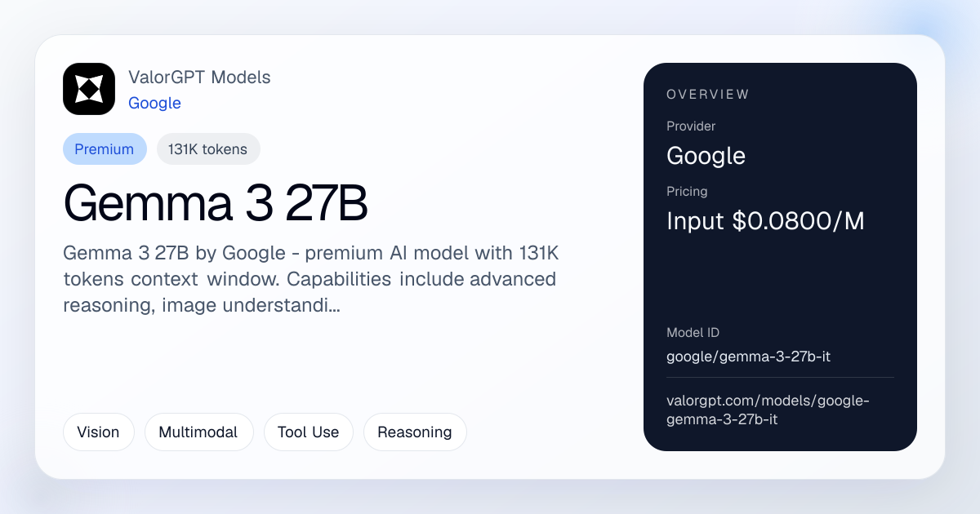
Task: Click the Reasoning capability tag
Action: click(415, 432)
